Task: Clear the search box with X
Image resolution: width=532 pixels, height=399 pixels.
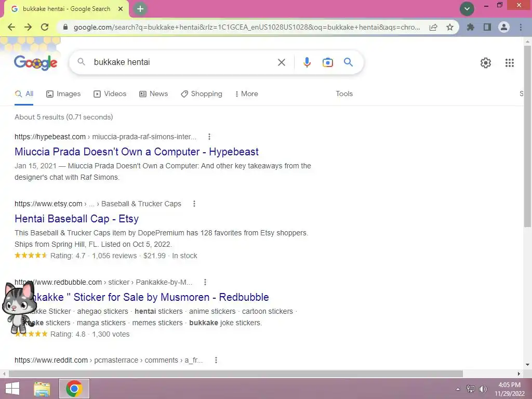Action: 281,62
